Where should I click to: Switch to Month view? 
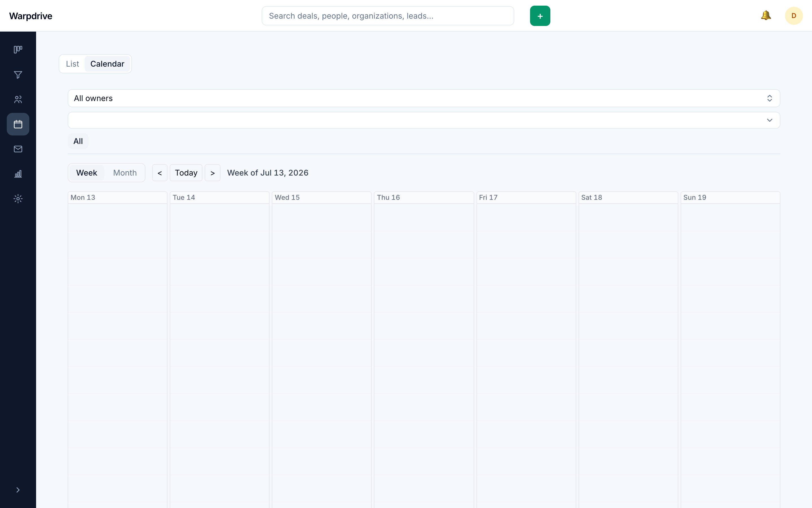pyautogui.click(x=125, y=173)
